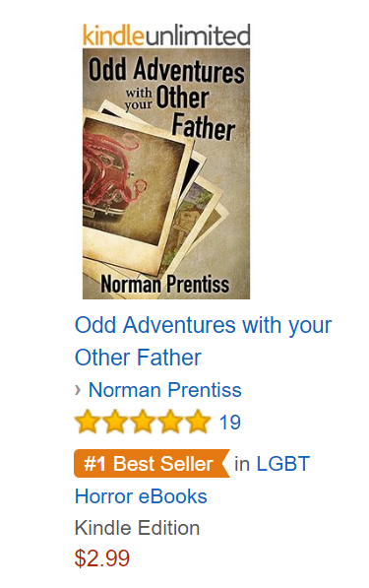Image resolution: width=369 pixels, height=588 pixels.
Task: Open the Odd Adventures book cover image
Action: (166, 173)
